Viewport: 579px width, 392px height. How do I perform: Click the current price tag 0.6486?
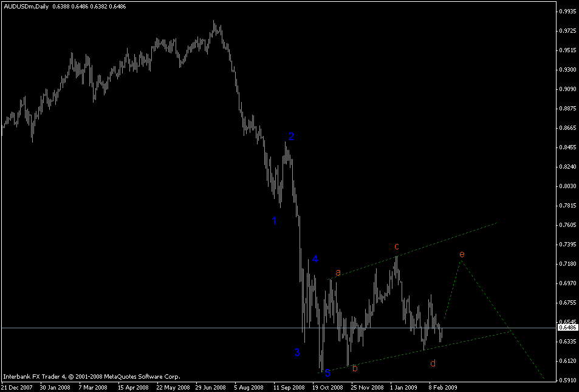pyautogui.click(x=567, y=328)
